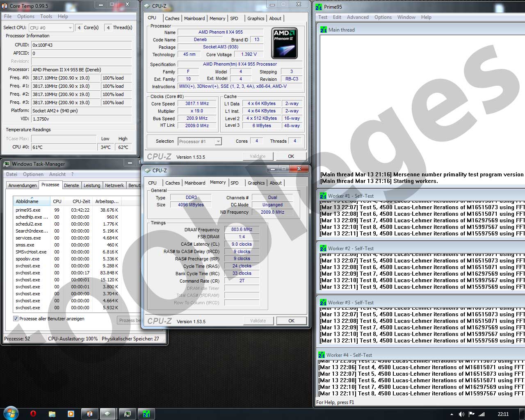The width and height of the screenshot is (525, 420).
Task: Click OK in the CPU-Z Memory window
Action: click(292, 321)
